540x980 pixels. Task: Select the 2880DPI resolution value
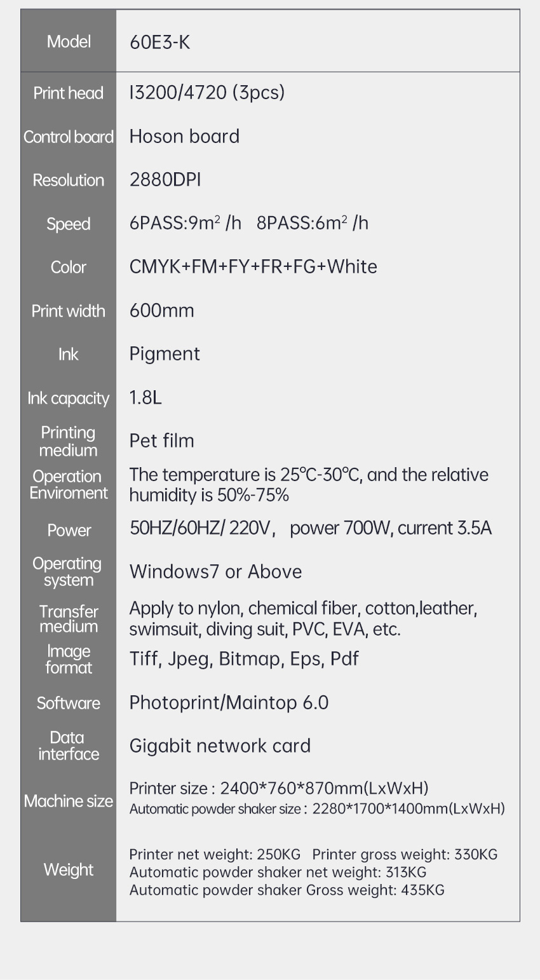click(165, 180)
